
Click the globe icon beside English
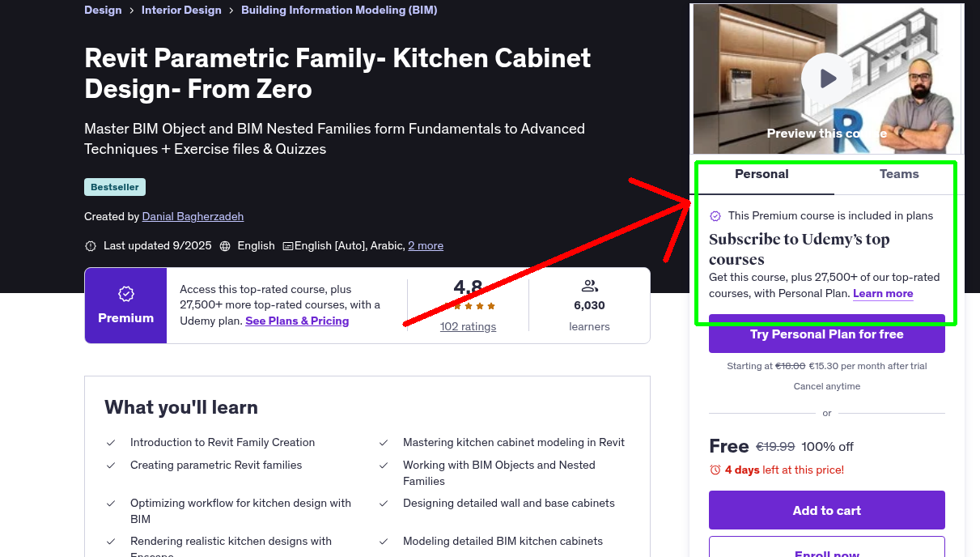click(x=225, y=245)
